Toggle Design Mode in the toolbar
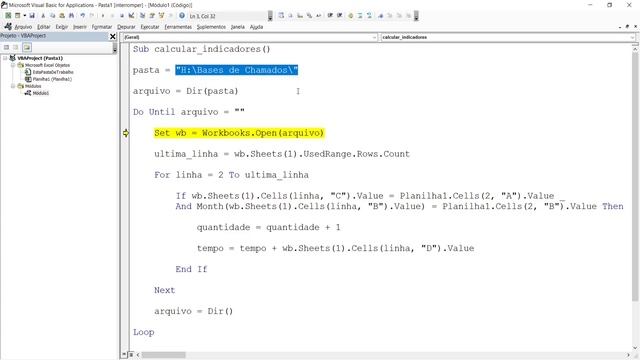The image size is (640, 360). (x=131, y=16)
